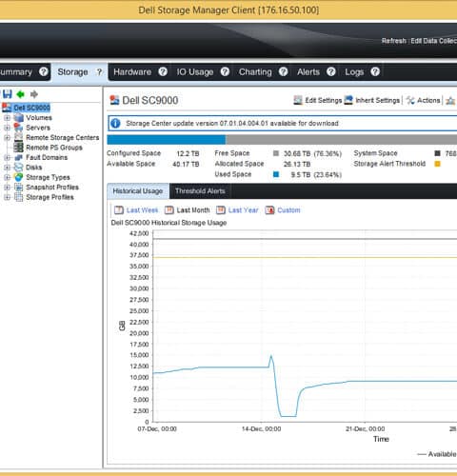This screenshot has height=476, width=457.
Task: Click the Remote PS Groups icon
Action: [x=19, y=148]
